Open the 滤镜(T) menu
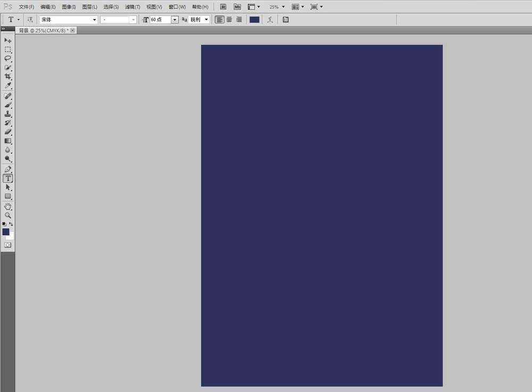 point(132,7)
